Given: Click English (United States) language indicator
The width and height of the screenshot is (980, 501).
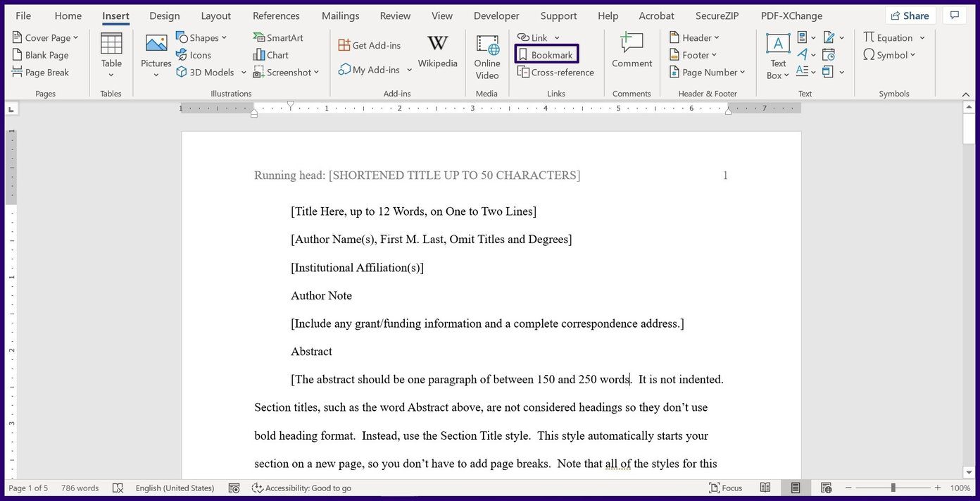Looking at the screenshot, I should (x=175, y=488).
